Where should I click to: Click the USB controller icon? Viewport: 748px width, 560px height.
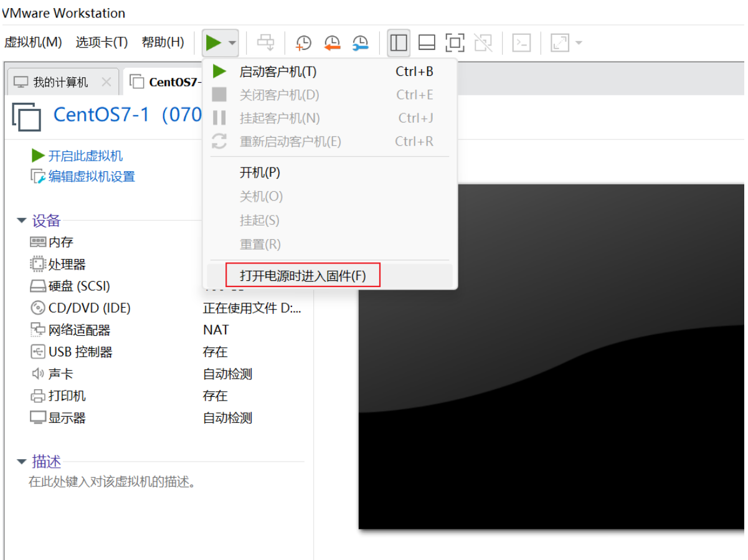tap(38, 352)
